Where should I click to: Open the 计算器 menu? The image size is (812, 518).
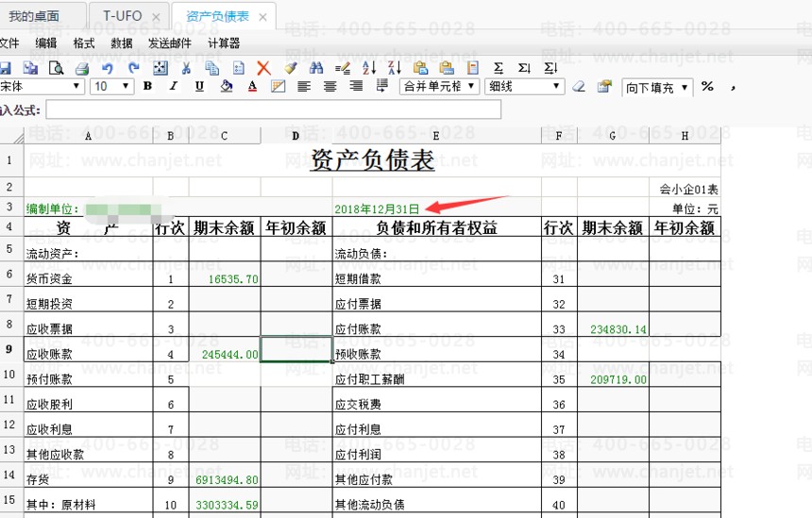(x=224, y=43)
